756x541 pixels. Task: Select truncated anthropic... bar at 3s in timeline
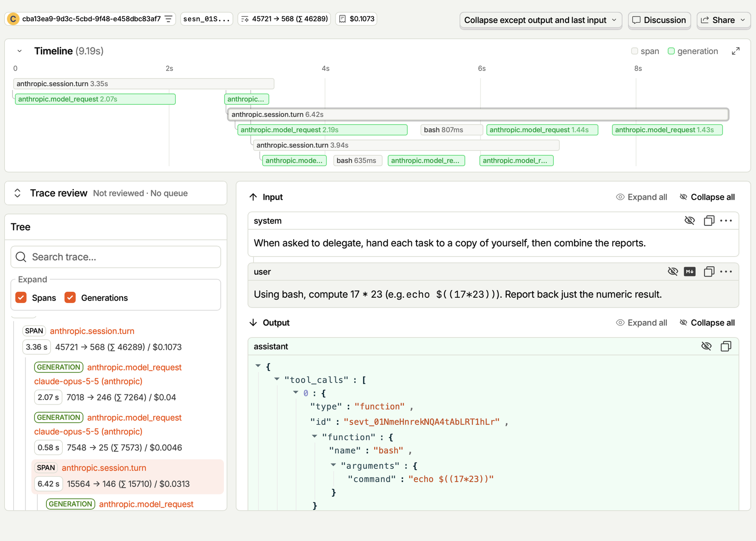click(246, 99)
